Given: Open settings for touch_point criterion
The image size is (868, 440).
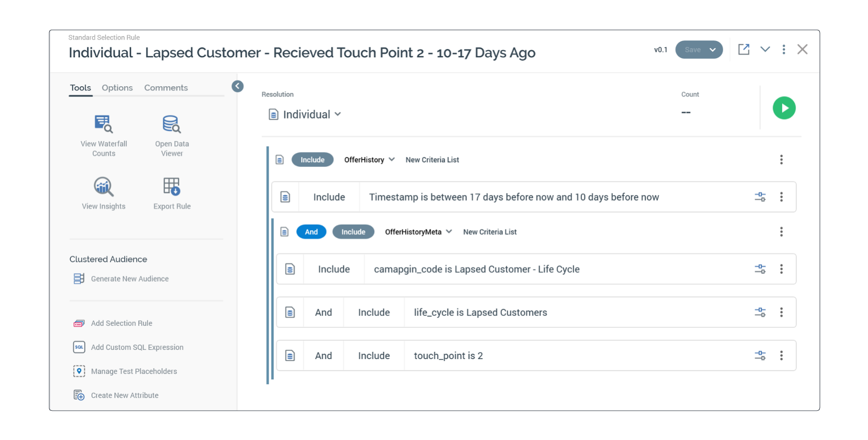Looking at the screenshot, I should pos(760,356).
